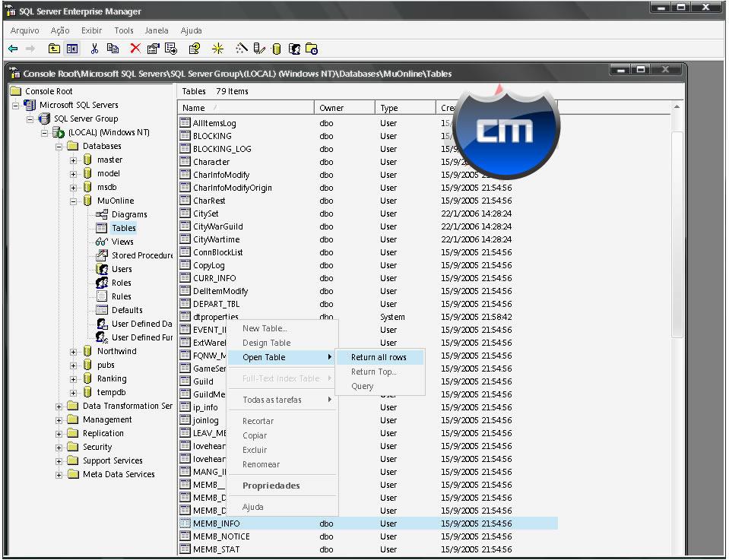Collapse the MuOnline database node
Image resolution: width=729 pixels, height=560 pixels.
pyautogui.click(x=73, y=201)
